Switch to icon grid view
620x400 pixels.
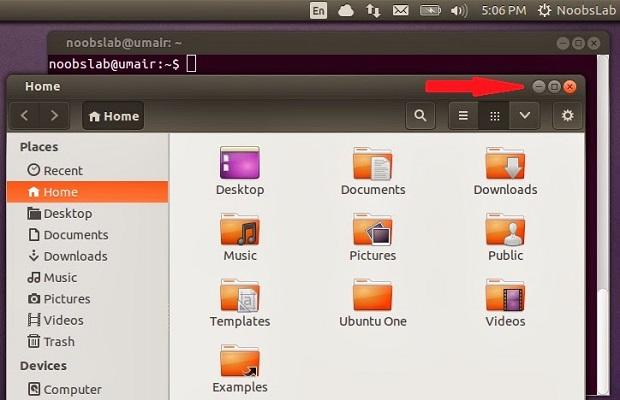tap(494, 115)
